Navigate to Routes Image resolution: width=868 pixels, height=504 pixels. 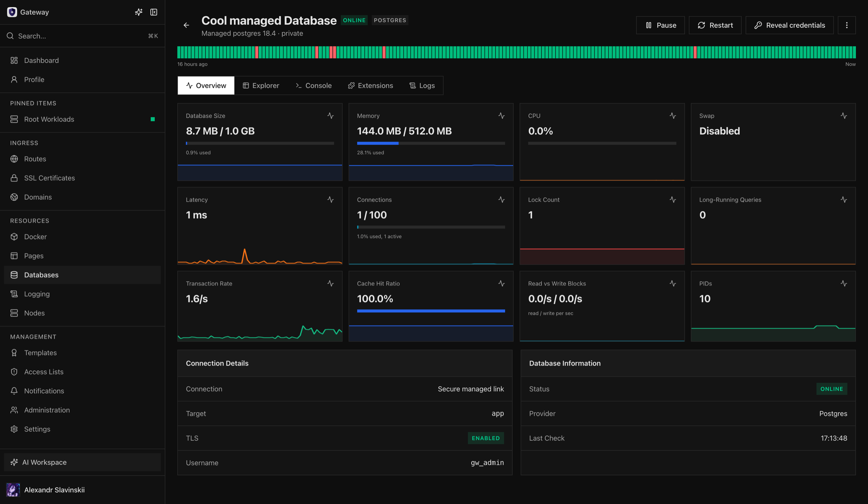(x=82, y=159)
